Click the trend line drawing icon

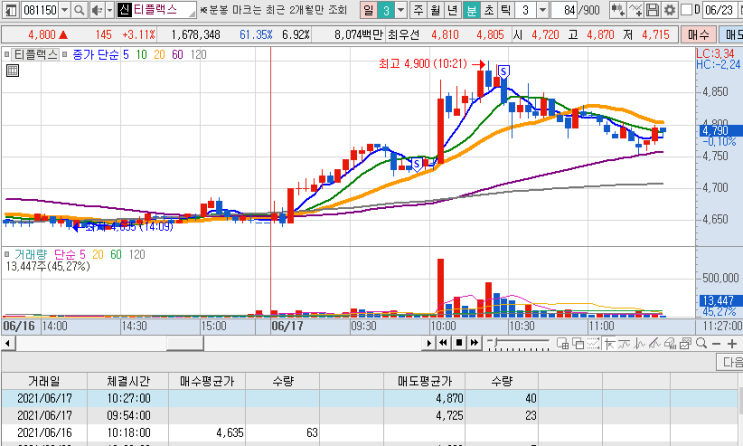pos(655,343)
